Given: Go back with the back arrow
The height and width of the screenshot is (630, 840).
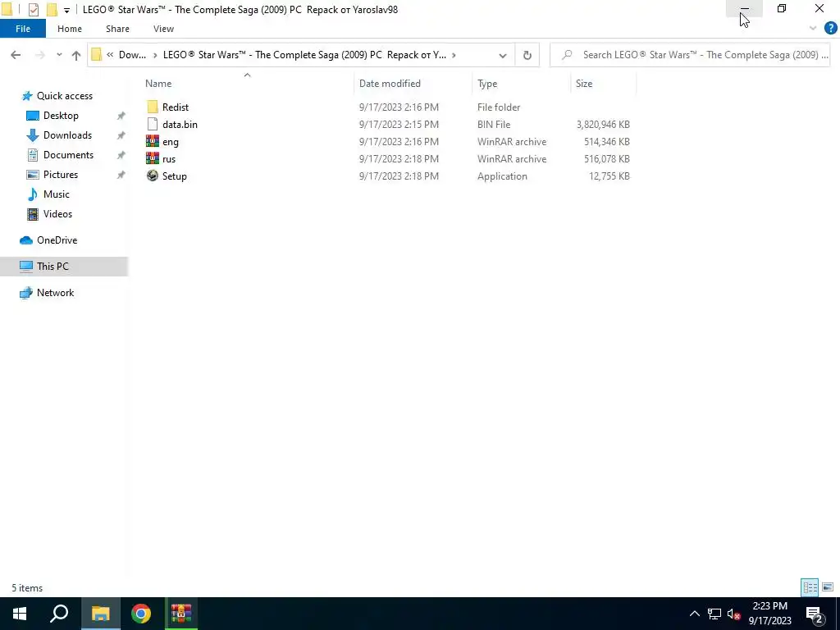Looking at the screenshot, I should pos(16,55).
